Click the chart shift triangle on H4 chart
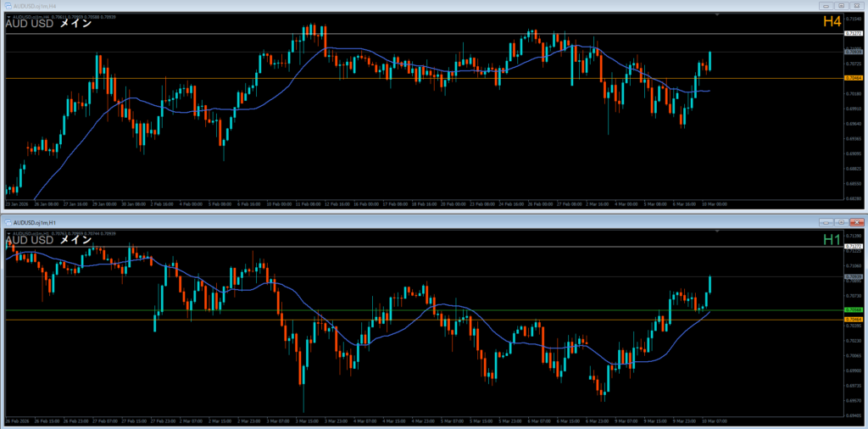 click(x=717, y=15)
